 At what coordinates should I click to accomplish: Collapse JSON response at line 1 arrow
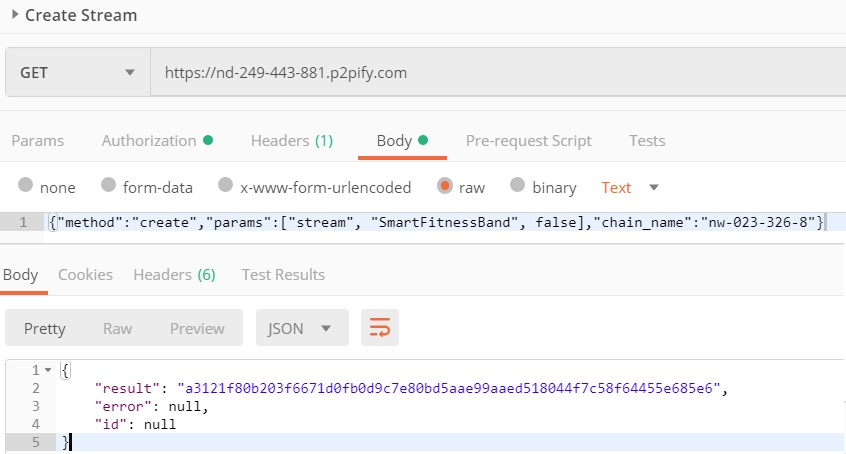point(48,370)
